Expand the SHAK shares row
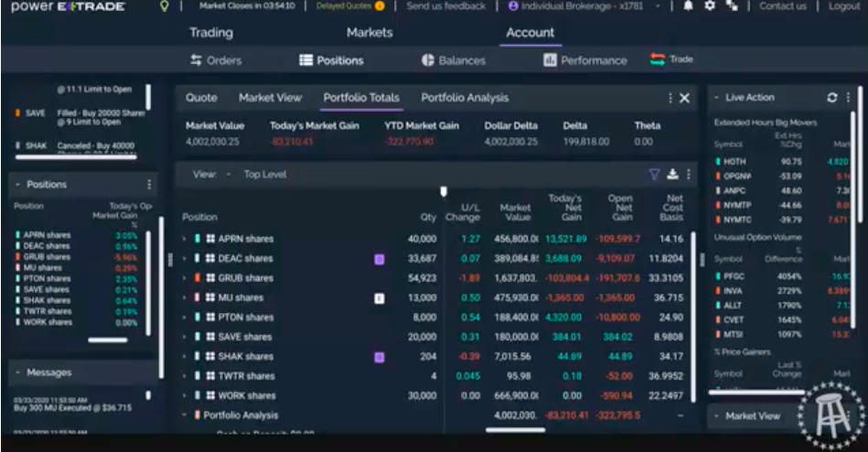Viewport: 868px width, 452px height. coord(185,356)
